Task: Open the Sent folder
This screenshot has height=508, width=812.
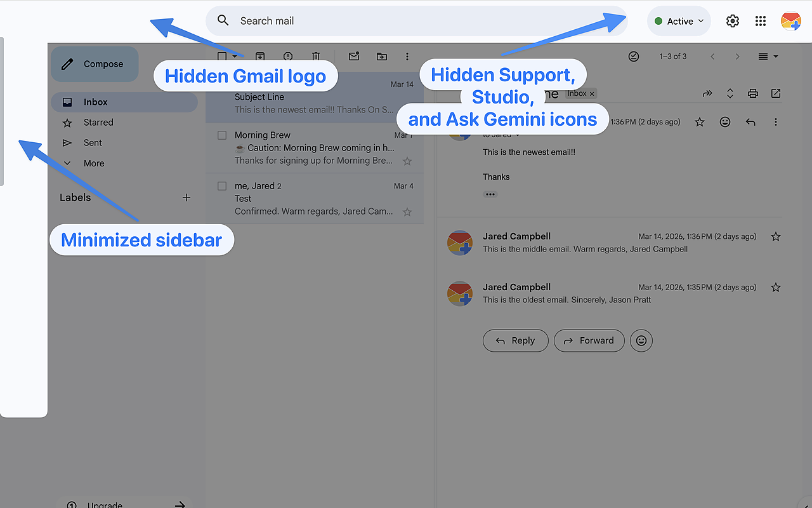Action: pyautogui.click(x=93, y=142)
